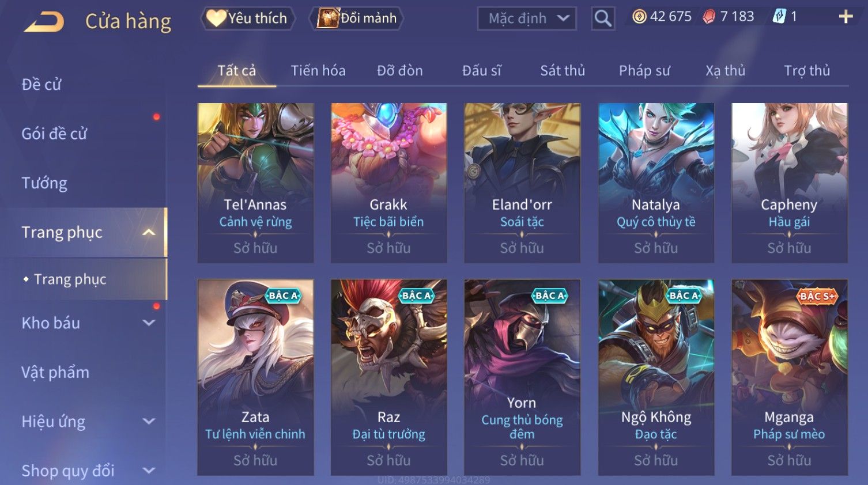Screen dimensions: 868x485
Task: Tap the blue voucher ticket icon
Action: [779, 17]
